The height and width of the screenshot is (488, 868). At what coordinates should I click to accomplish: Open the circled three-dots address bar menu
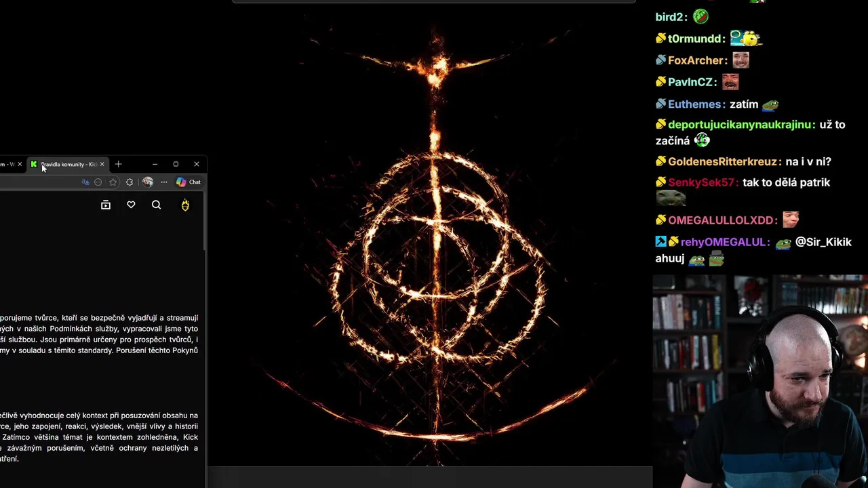98,182
